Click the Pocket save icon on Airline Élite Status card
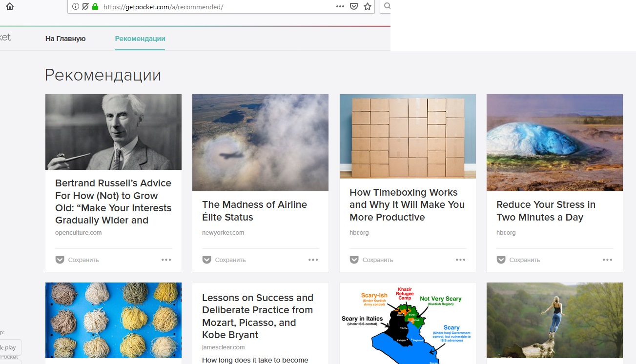636x364 pixels. (x=206, y=260)
